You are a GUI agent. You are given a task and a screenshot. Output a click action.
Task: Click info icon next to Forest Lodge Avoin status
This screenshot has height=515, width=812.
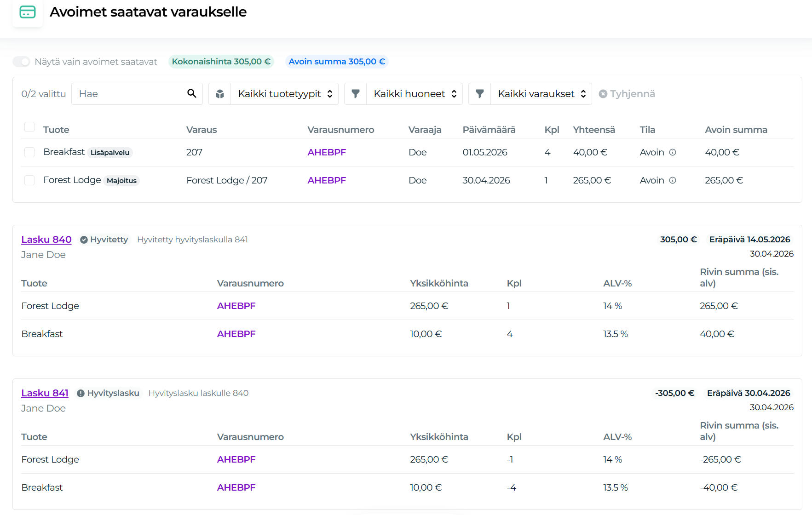click(673, 180)
